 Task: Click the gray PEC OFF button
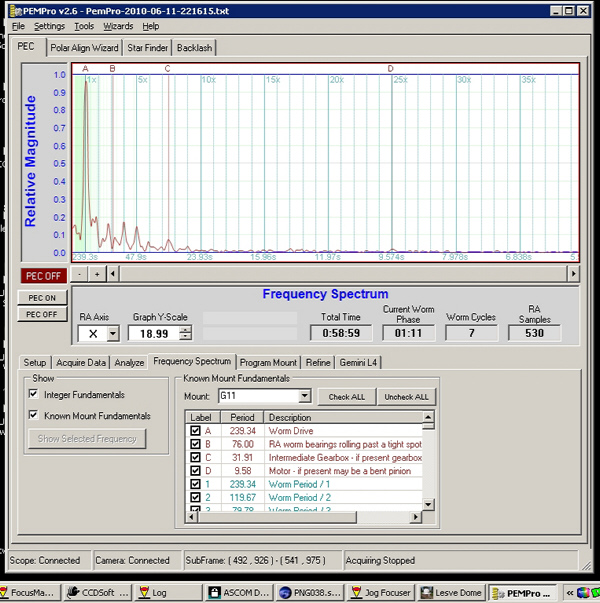[x=42, y=314]
